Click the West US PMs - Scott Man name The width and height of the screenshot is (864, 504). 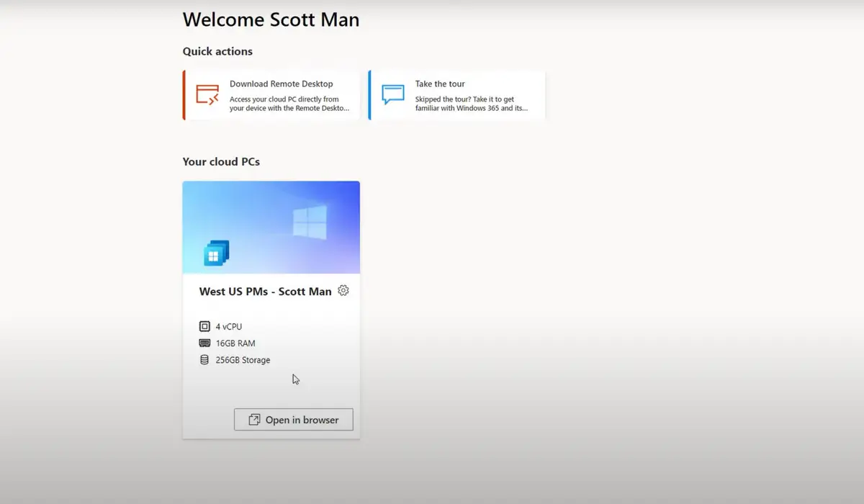[x=265, y=292]
